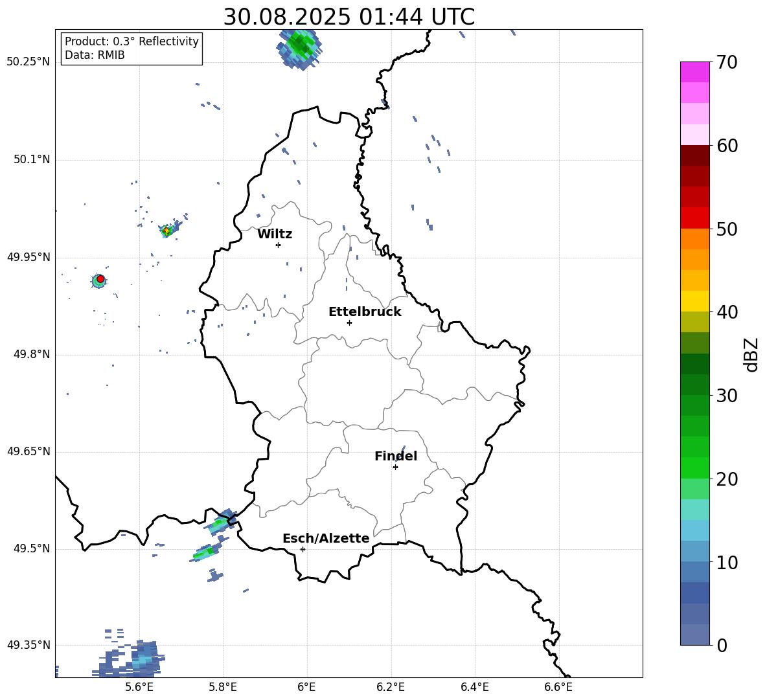Image resolution: width=767 pixels, height=700 pixels.
Task: Click the bright red colorbar swatch just above 50
Action: pos(694,218)
